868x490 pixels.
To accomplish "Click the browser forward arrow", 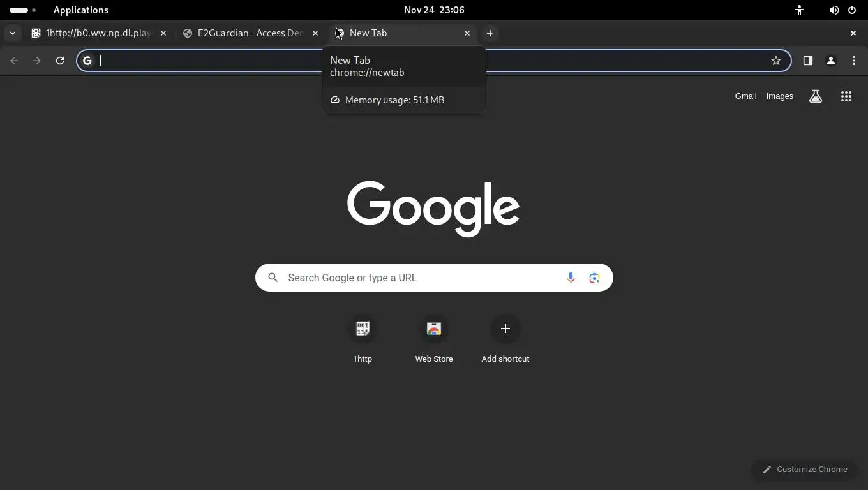I will 37,61.
